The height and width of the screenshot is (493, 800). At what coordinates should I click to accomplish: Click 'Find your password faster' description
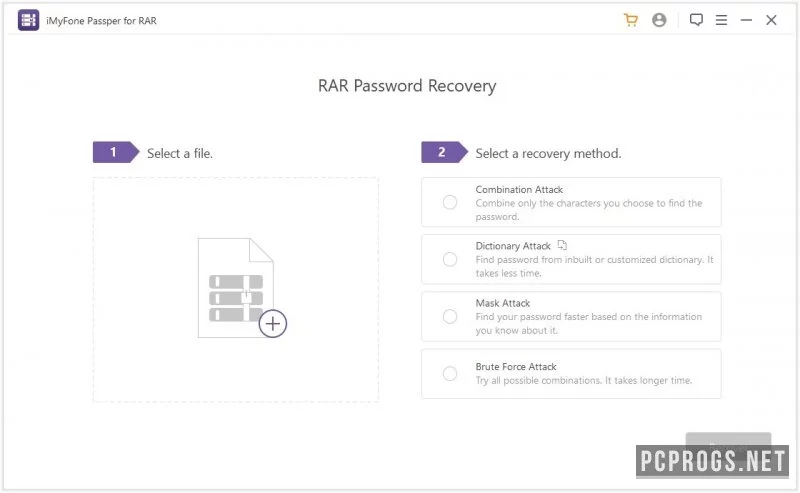click(x=589, y=324)
